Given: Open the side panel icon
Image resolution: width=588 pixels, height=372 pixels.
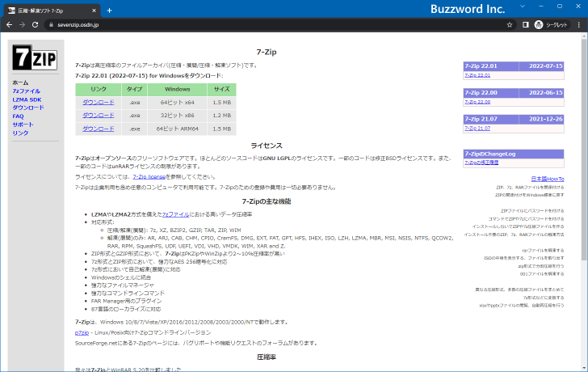Looking at the screenshot, I should coord(525,25).
